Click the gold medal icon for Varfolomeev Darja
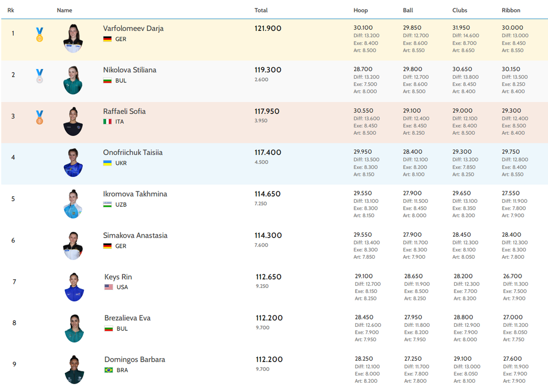 pos(39,35)
